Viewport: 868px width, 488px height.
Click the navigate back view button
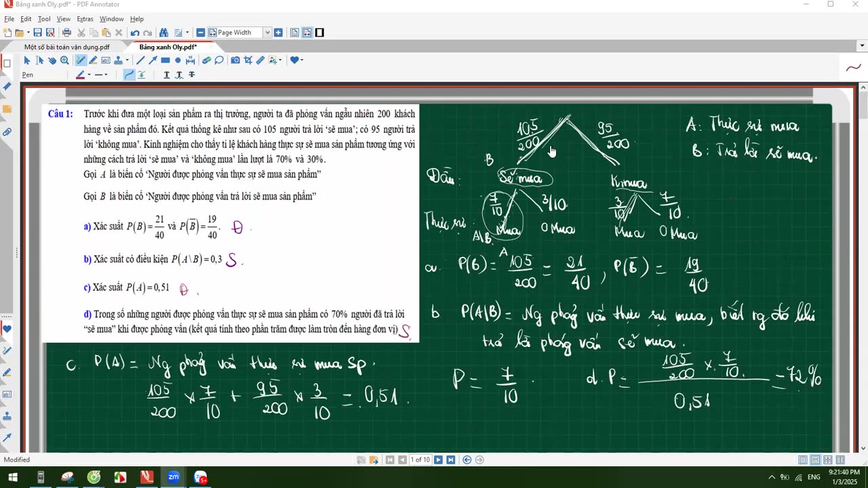[467, 460]
